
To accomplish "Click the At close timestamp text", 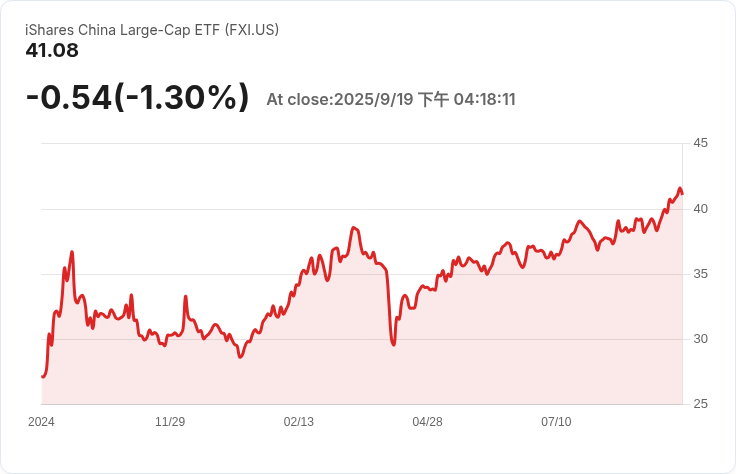I will click(x=391, y=99).
